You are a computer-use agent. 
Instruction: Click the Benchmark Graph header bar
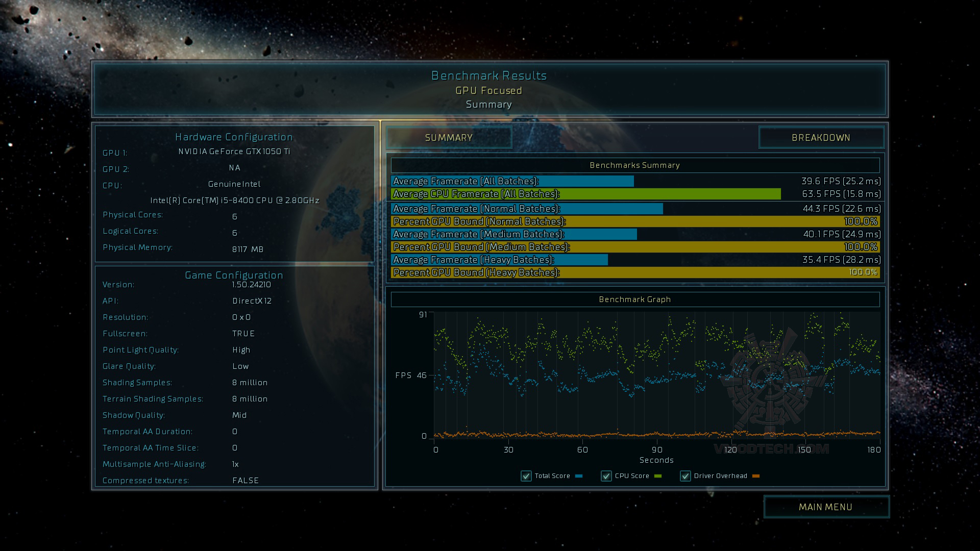635,299
